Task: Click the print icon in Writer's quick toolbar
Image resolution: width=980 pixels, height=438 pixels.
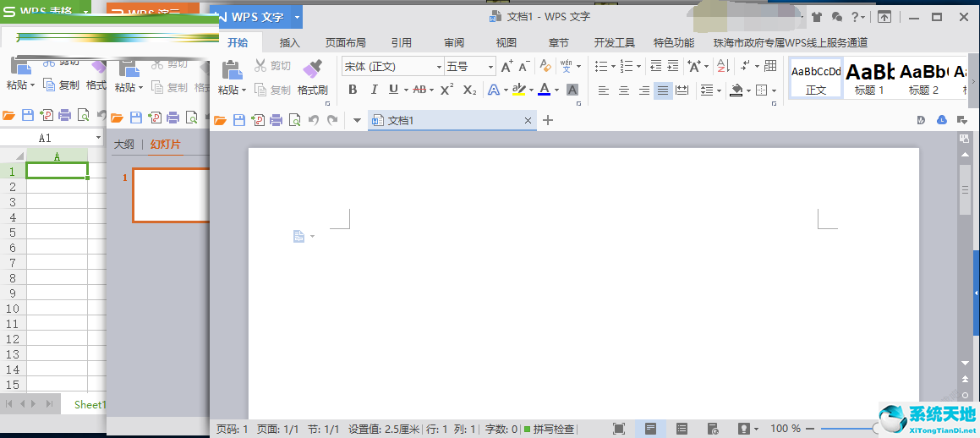Action: click(276, 120)
